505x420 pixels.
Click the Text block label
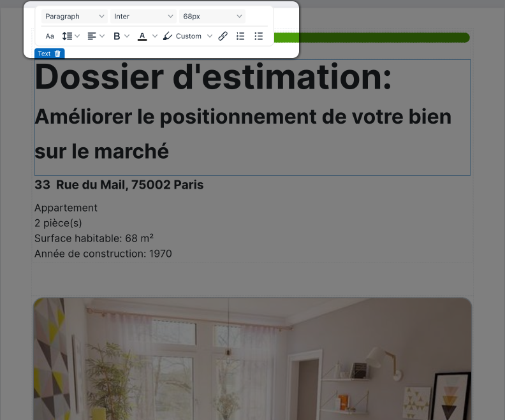coord(44,54)
